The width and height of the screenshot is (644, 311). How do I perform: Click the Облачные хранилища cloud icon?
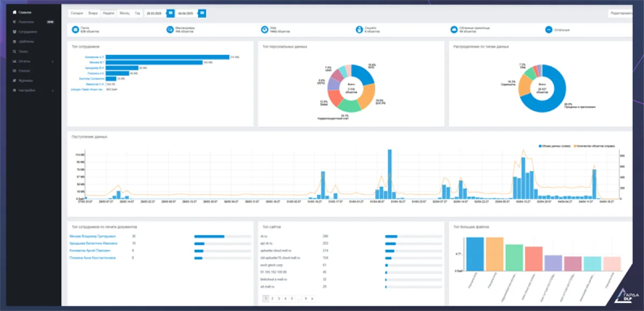pyautogui.click(x=453, y=30)
